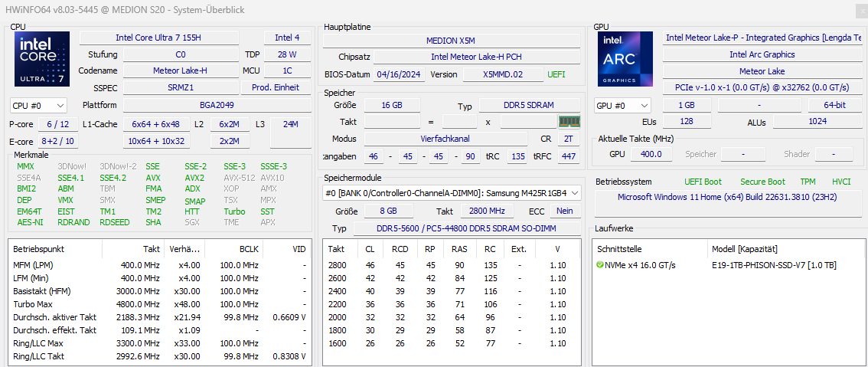Click the Intel Meteor Lake-H PCH chipset field
Screen dimensions: 868x367
477,57
